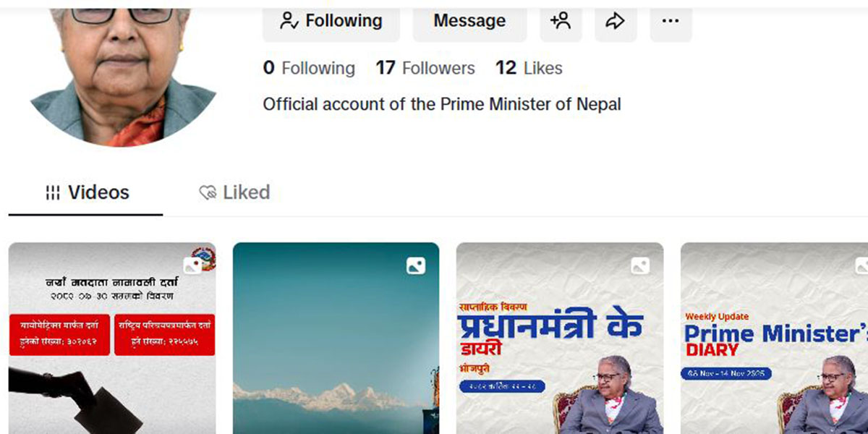Toggle the Following button to unfollow
The width and height of the screenshot is (868, 434).
click(331, 21)
